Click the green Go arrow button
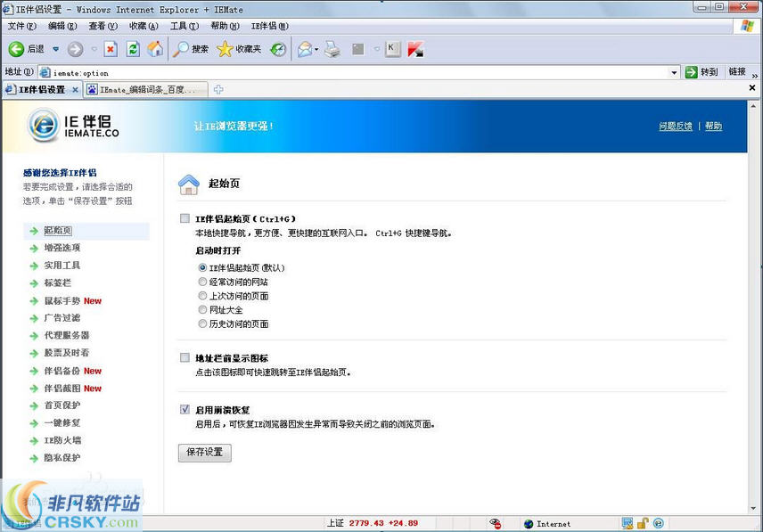Viewport: 763px width, 532px height. (x=691, y=72)
